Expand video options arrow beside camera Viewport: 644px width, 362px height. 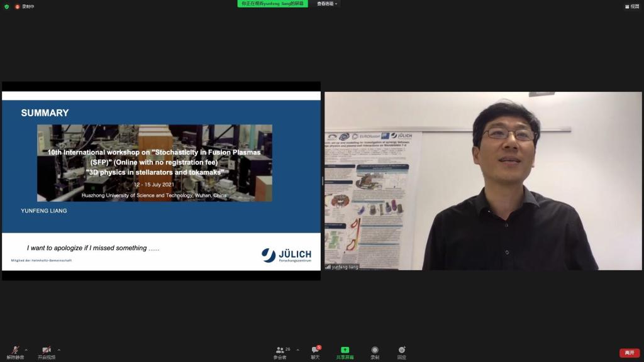click(59, 350)
